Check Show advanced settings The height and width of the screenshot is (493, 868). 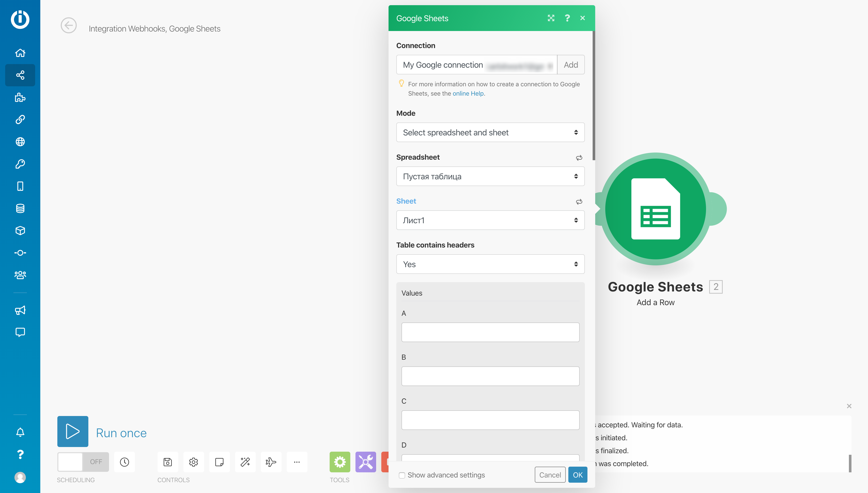coord(402,475)
